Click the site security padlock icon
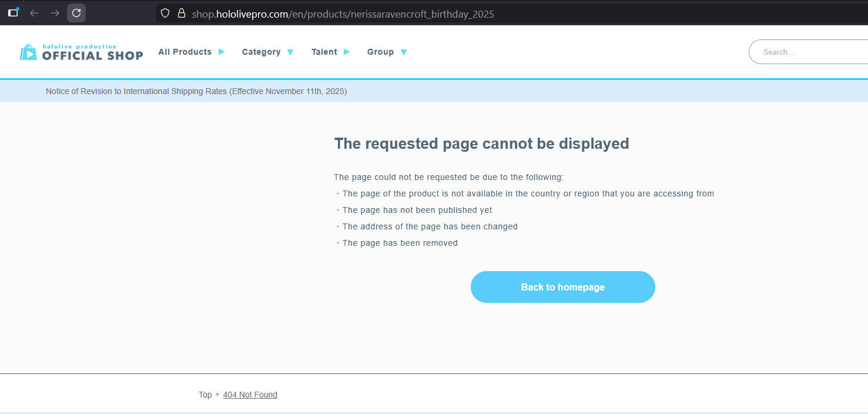Image resolution: width=868 pixels, height=414 pixels. click(x=182, y=13)
